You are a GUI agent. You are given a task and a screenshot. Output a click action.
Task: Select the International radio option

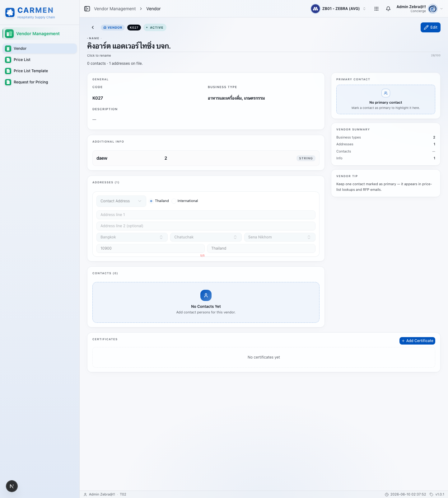tap(174, 201)
